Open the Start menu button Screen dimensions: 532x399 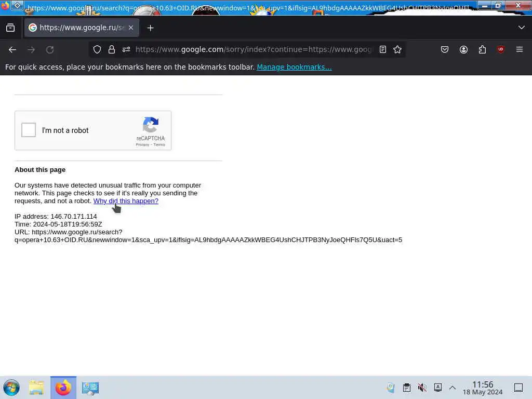[11, 388]
